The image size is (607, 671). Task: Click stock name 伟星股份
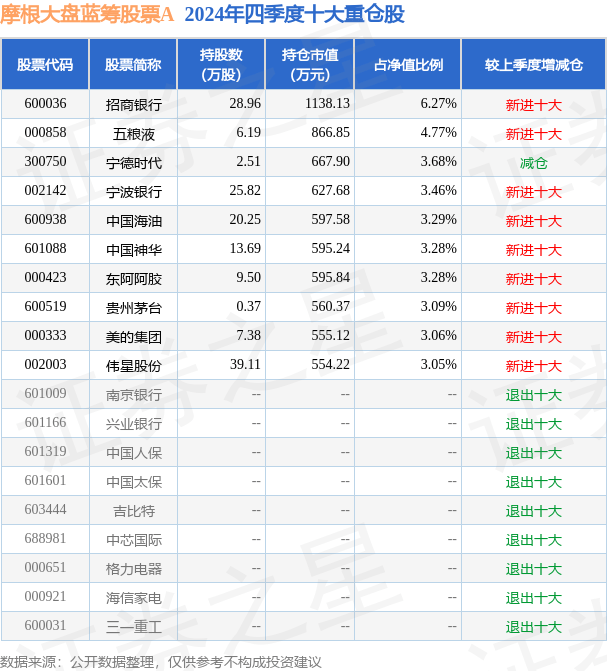[x=134, y=365]
